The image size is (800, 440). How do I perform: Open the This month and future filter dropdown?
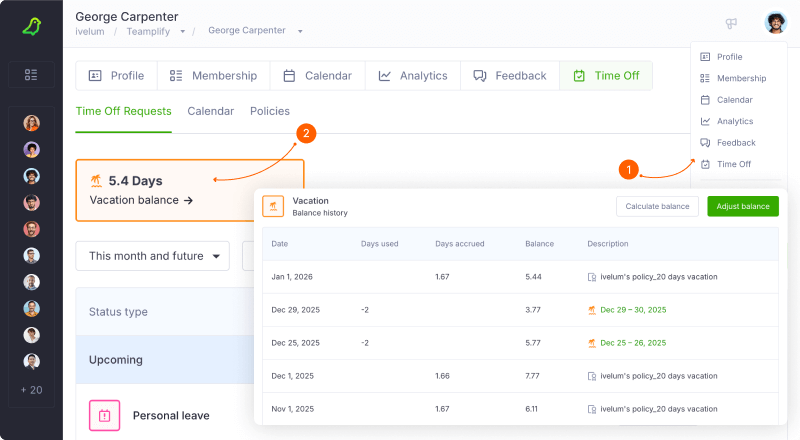click(153, 256)
